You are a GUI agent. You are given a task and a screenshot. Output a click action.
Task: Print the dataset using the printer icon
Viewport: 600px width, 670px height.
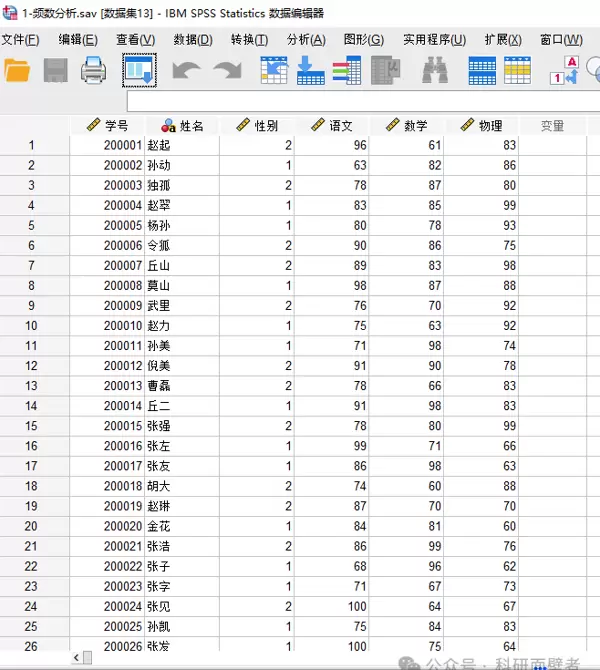coord(93,70)
